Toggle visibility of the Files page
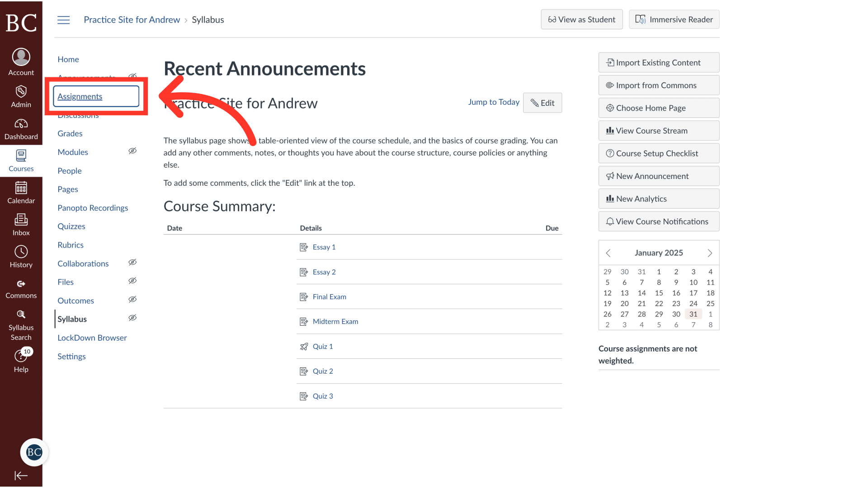 pyautogui.click(x=132, y=281)
